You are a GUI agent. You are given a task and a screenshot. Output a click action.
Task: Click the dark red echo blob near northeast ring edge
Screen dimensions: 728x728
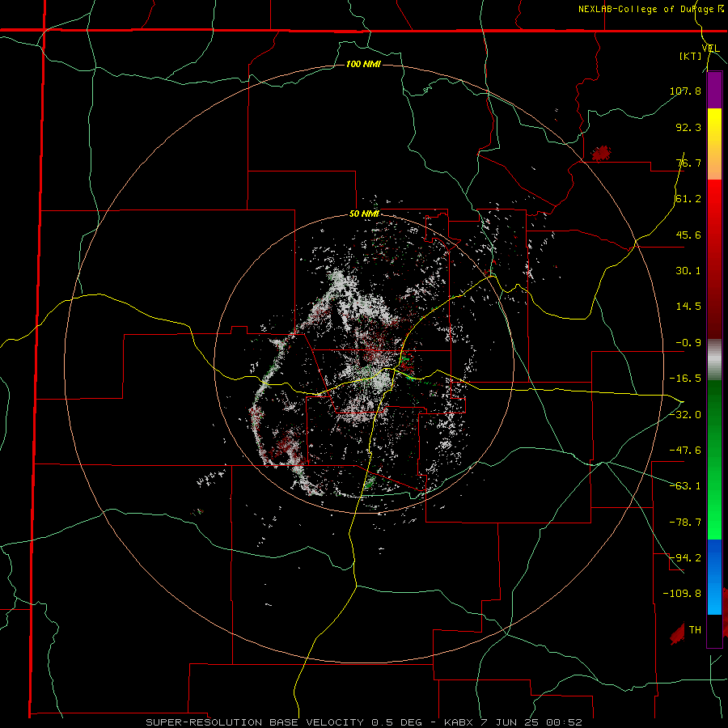click(601, 153)
